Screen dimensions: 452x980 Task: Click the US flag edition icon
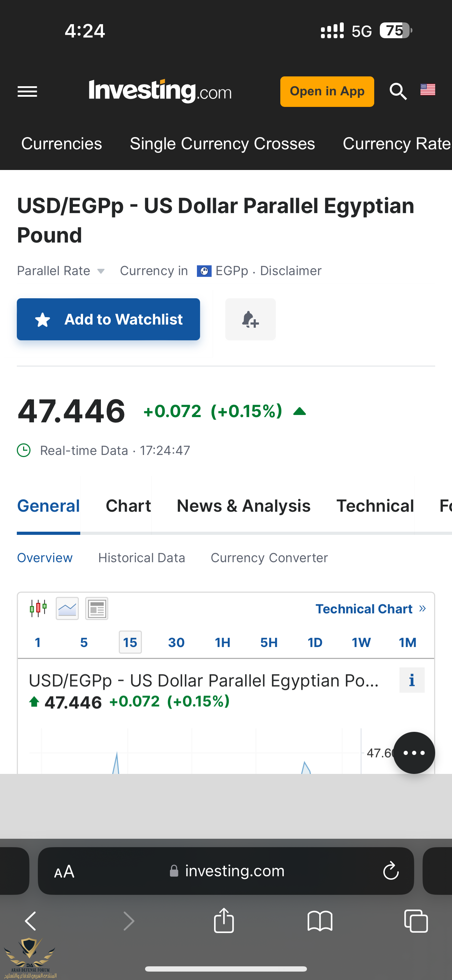428,90
